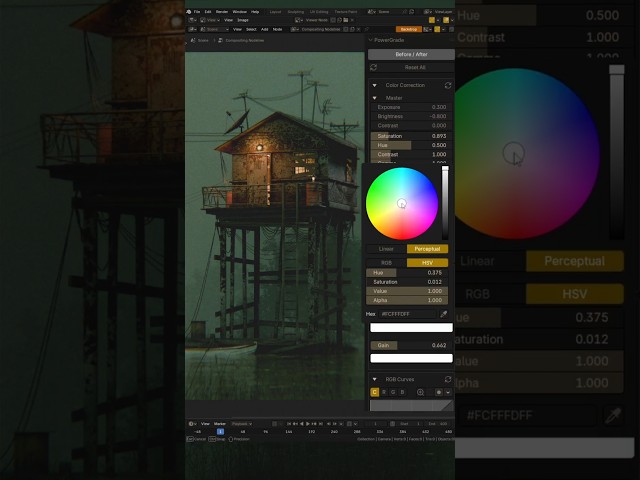640x480 pixels.
Task: Click the Compositing Nodetree icon in the breadcrumb
Action: (x=220, y=40)
